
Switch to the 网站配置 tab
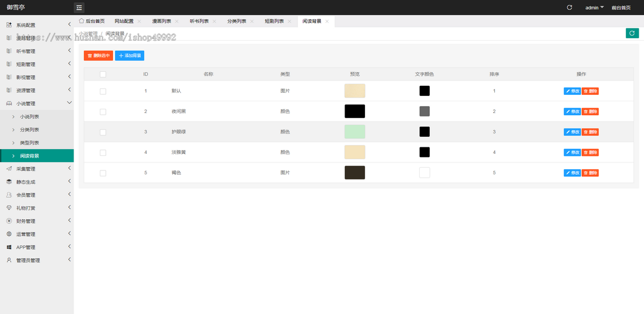coord(124,21)
